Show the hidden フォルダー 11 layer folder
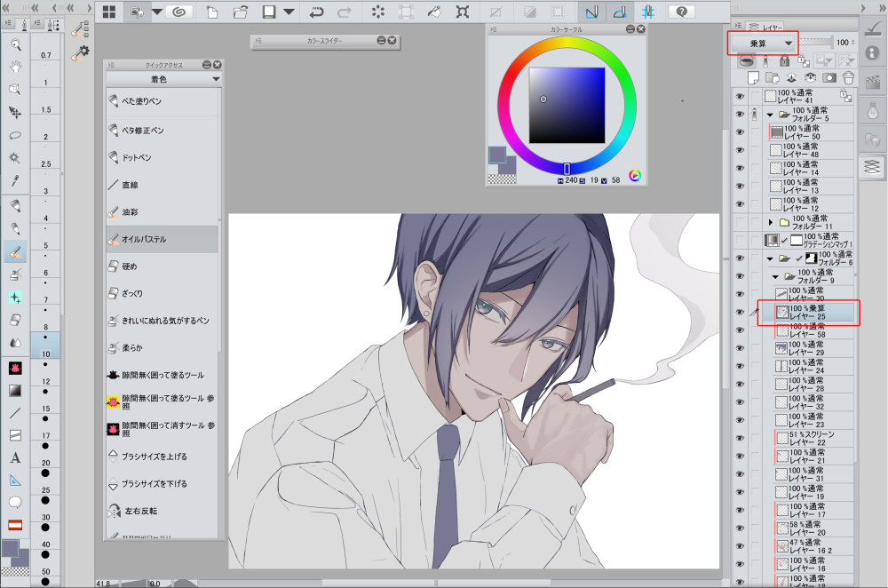888x588 pixels. 740,221
